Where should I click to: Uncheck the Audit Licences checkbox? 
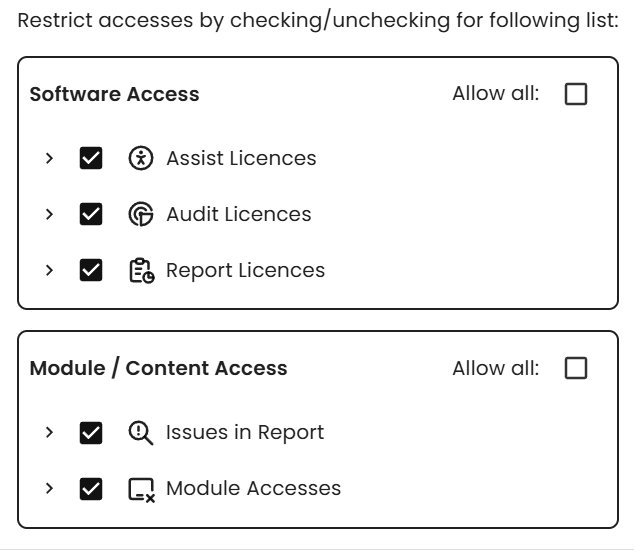[91, 214]
